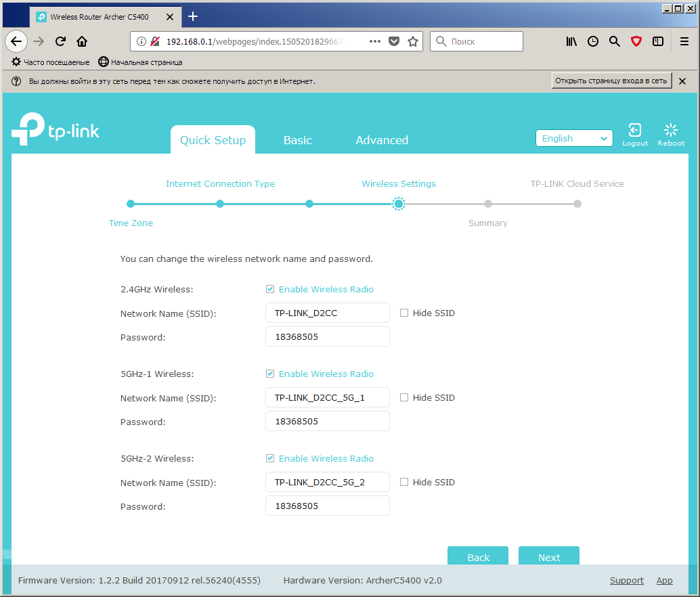The height and width of the screenshot is (597, 700).
Task: Click the 5GHz-2 Network Name field
Action: [x=328, y=482]
